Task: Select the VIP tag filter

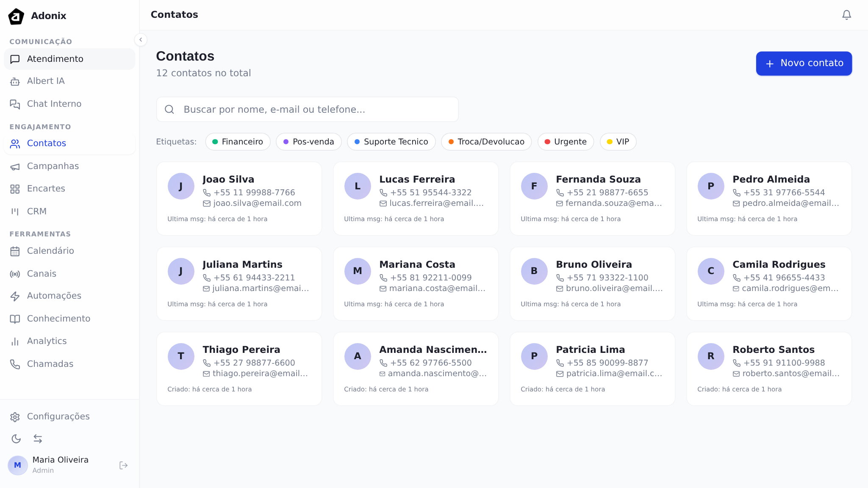Action: (x=618, y=141)
